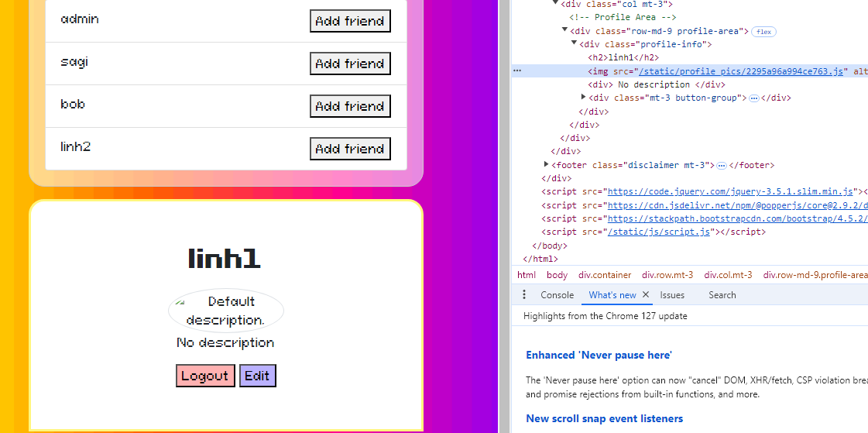This screenshot has width=868, height=433.
Task: Select the What's new drawer tab
Action: [612, 295]
